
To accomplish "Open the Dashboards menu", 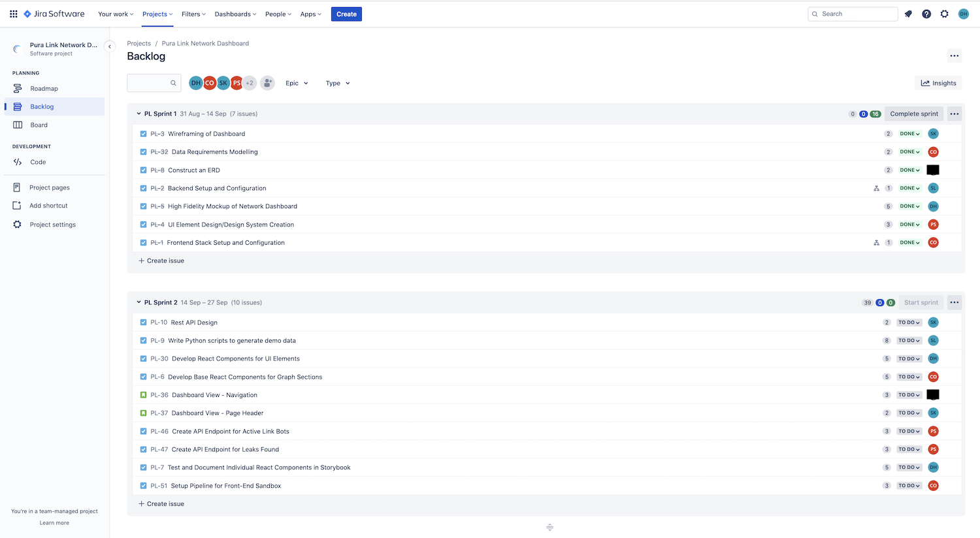I will [x=235, y=14].
